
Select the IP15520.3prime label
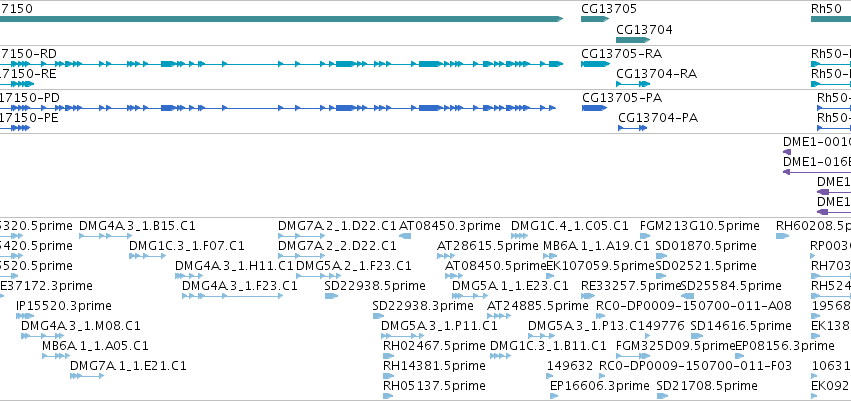pos(64,306)
